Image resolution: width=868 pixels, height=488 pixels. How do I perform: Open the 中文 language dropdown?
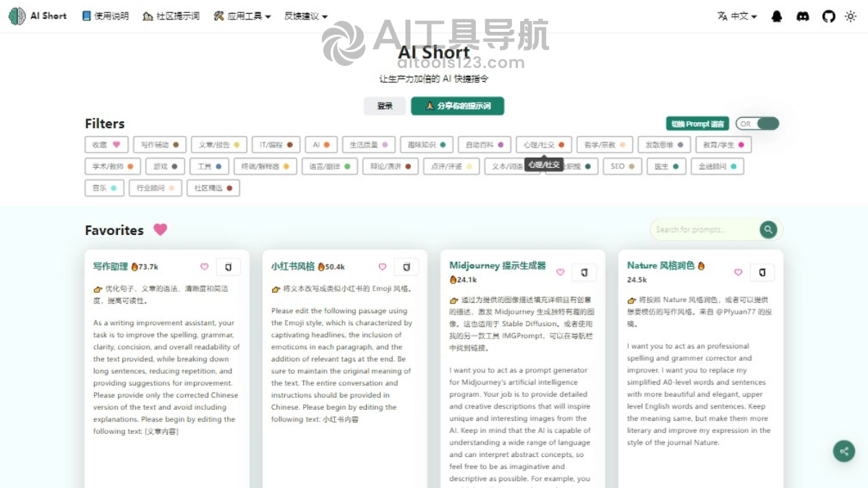[x=737, y=16]
